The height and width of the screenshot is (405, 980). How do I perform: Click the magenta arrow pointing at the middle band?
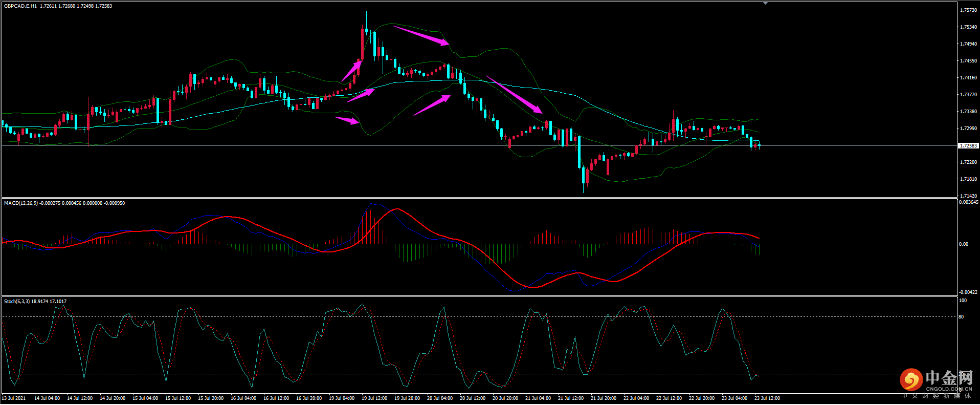(x=361, y=95)
